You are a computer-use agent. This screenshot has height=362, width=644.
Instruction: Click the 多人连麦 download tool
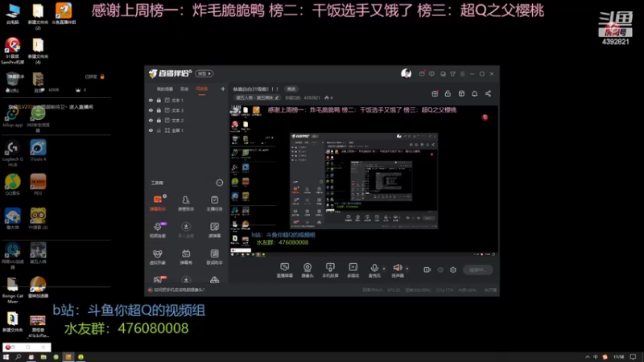(x=186, y=230)
